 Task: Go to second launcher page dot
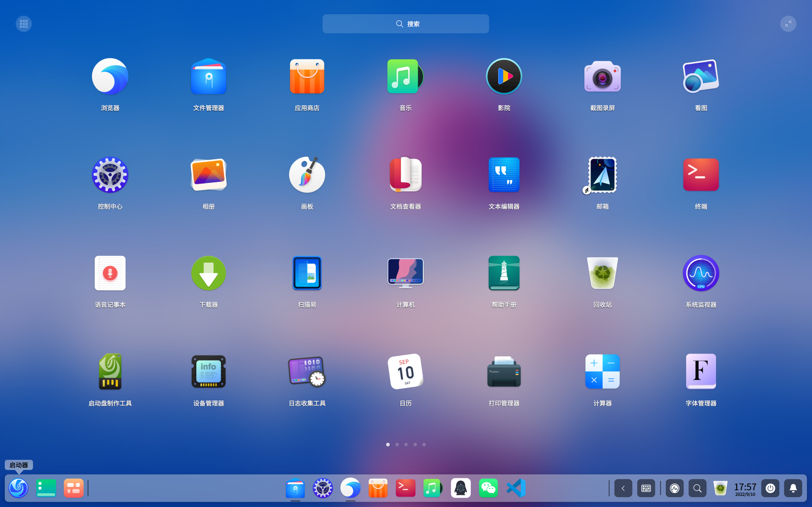coord(397,445)
